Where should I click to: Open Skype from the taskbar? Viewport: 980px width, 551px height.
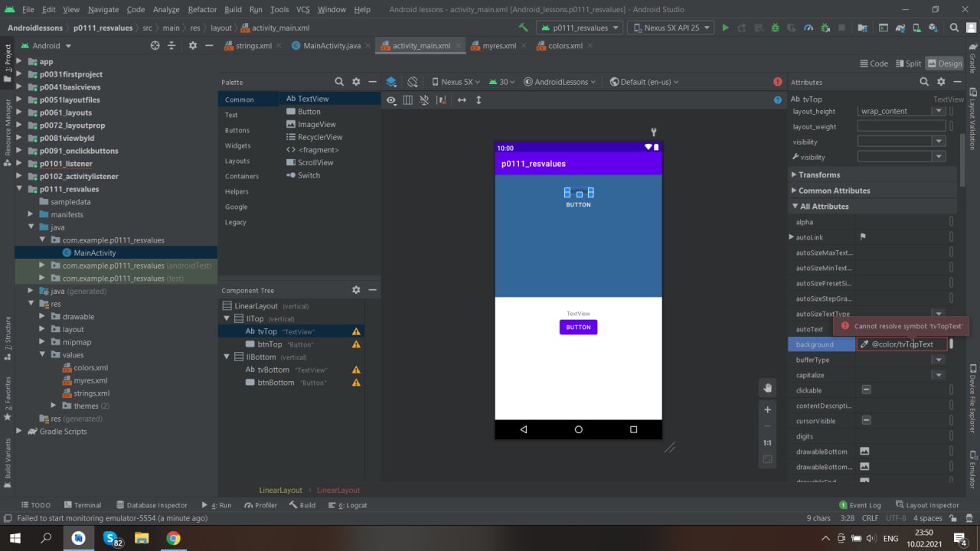(x=110, y=539)
